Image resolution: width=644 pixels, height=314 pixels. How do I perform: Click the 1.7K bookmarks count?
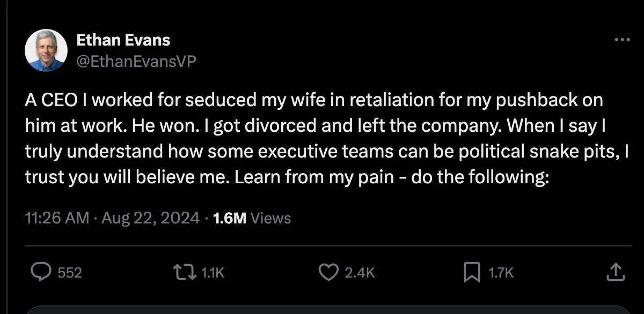[x=501, y=273]
